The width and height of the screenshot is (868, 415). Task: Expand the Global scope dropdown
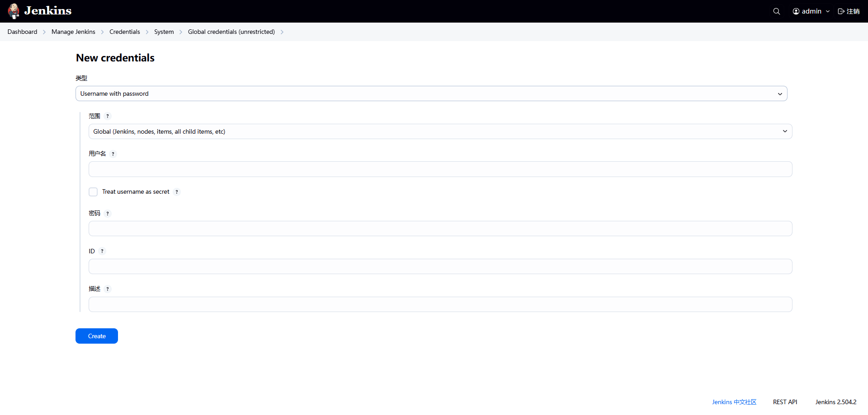[440, 131]
